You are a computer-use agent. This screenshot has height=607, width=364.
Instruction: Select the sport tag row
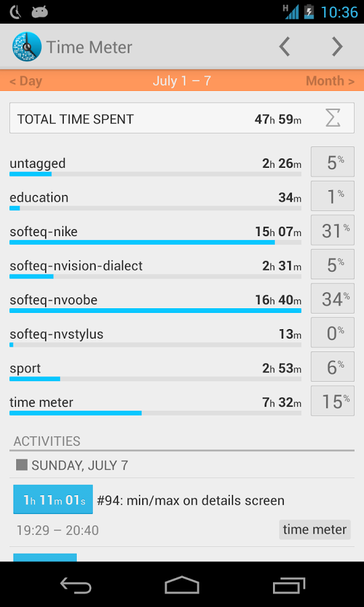pyautogui.click(x=155, y=370)
